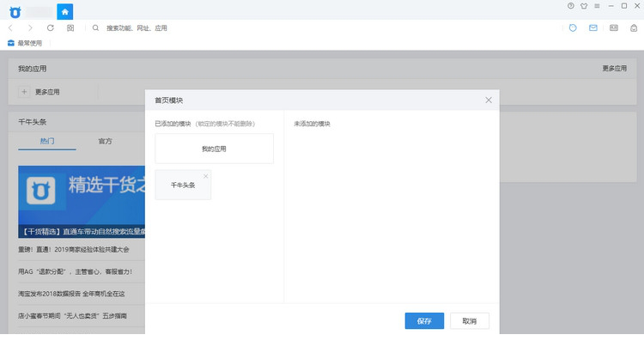This screenshot has height=347, width=644.
Task: Go forward with the right arrow
Action: pyautogui.click(x=30, y=28)
